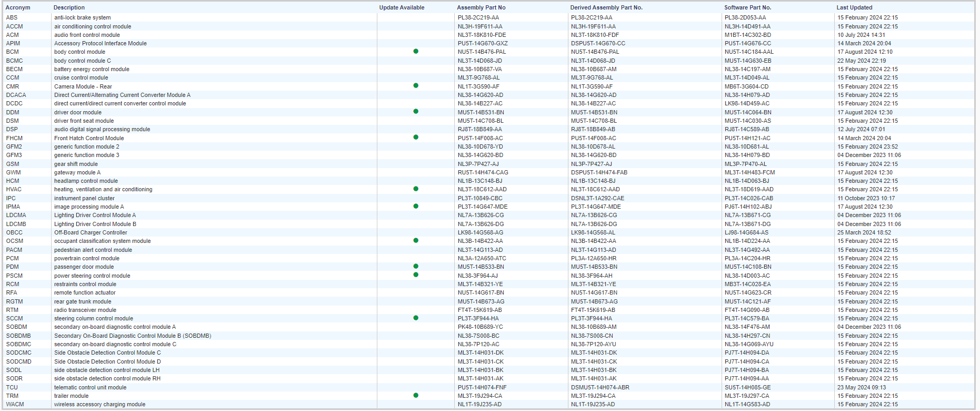Click the Last Updated column header
This screenshot has height=411, width=980.
click(x=854, y=7)
